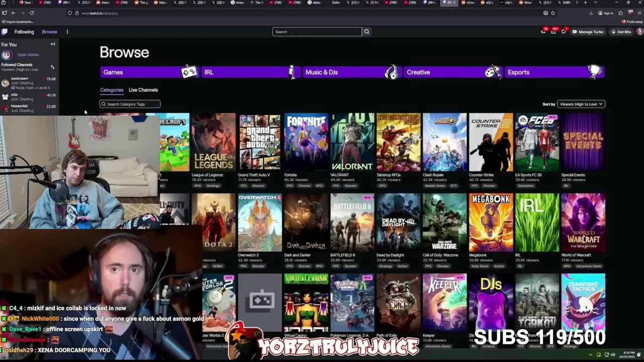Click the Get Bits button

(x=621, y=32)
